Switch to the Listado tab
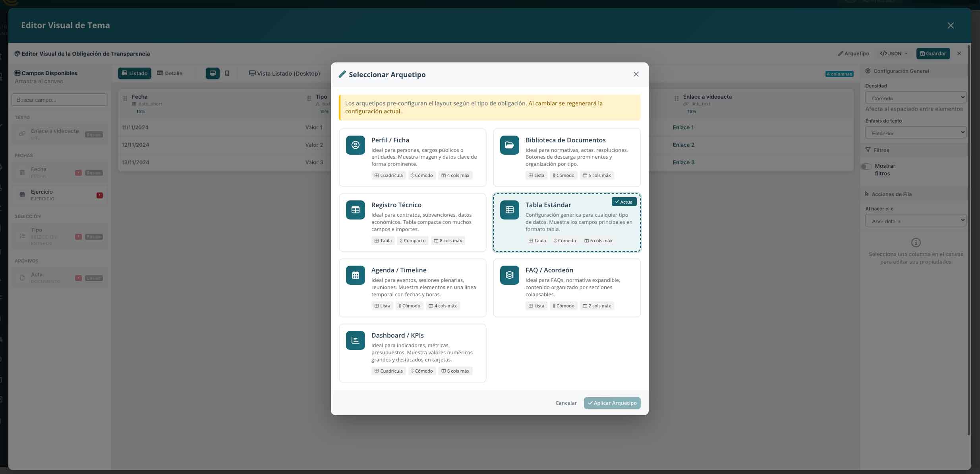 point(134,73)
